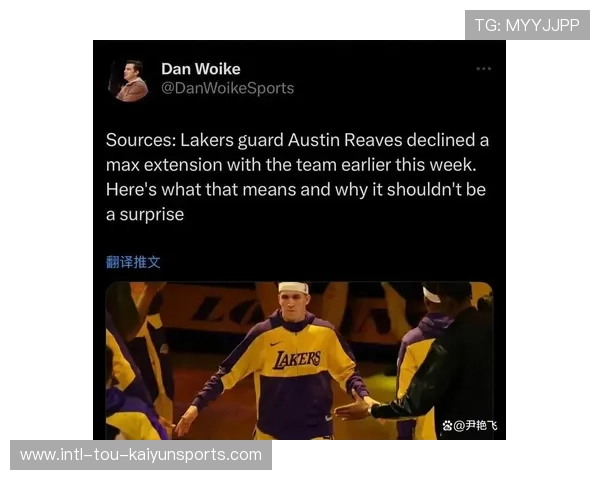Click the 'max extension' tweet line

coord(291,165)
